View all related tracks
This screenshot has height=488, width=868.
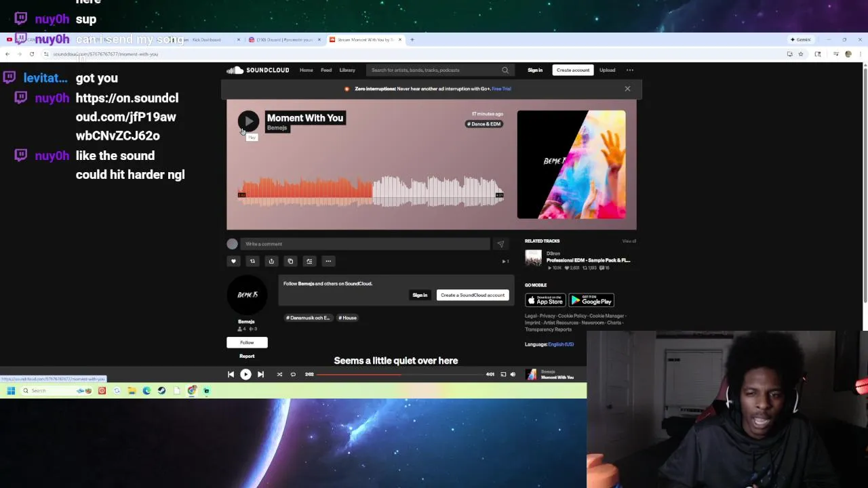(629, 241)
